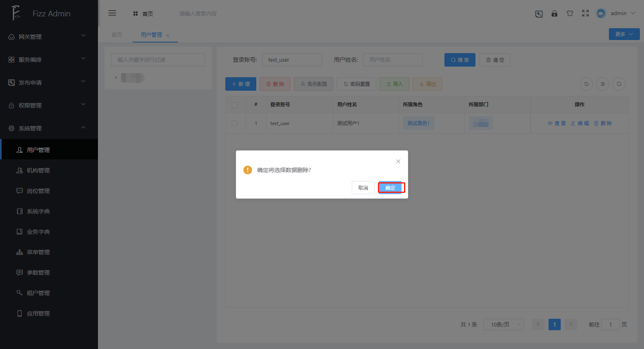Click the 首页 breadcrumb in header
The height and width of the screenshot is (349, 644).
coord(143,14)
